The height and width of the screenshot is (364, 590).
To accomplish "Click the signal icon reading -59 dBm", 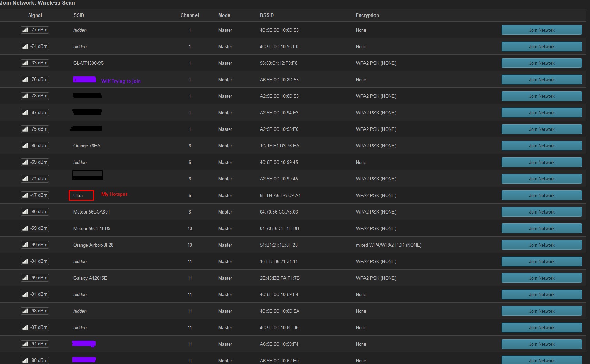I will coord(25,228).
